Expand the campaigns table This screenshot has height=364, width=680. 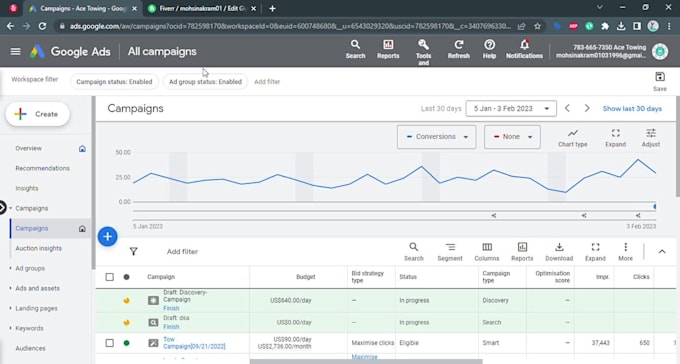(595, 252)
